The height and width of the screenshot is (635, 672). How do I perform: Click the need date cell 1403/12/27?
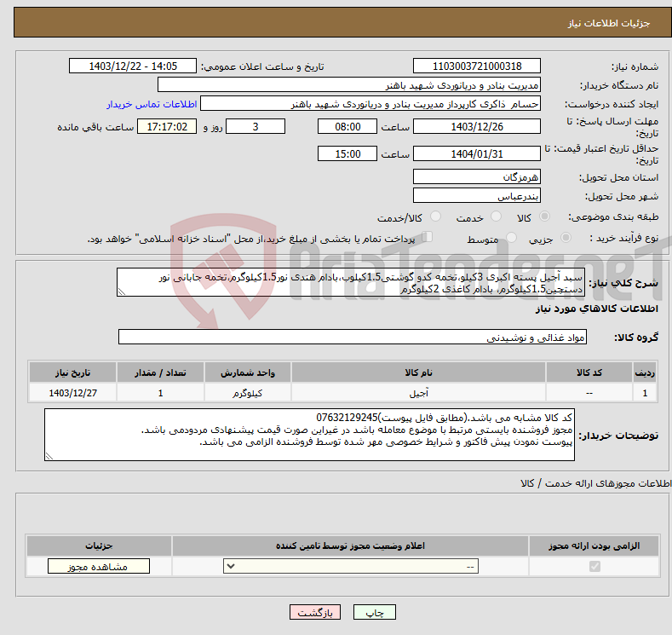coord(72,393)
